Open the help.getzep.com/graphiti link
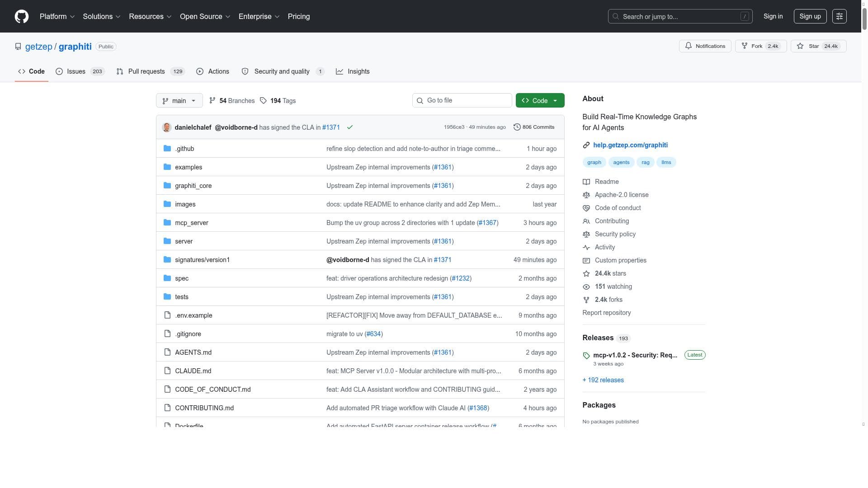 pyautogui.click(x=630, y=145)
